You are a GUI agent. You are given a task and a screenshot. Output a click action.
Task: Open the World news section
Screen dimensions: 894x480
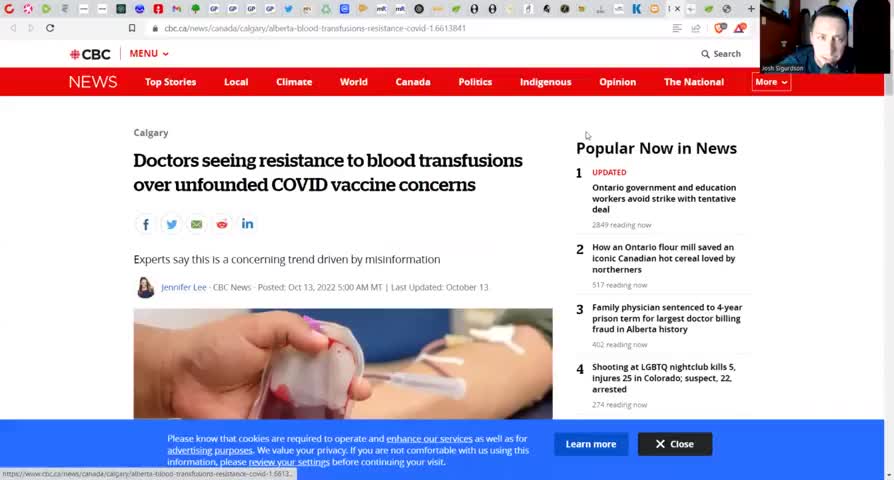tap(353, 82)
